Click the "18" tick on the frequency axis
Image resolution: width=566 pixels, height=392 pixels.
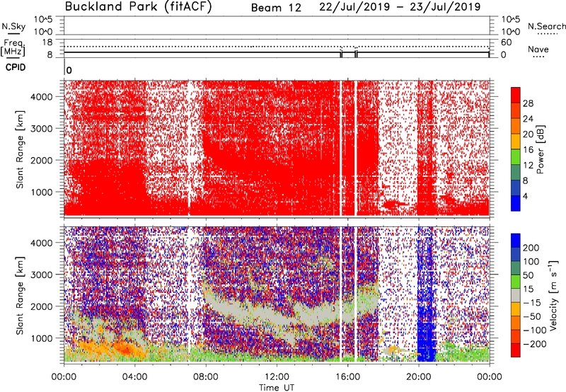(47, 42)
